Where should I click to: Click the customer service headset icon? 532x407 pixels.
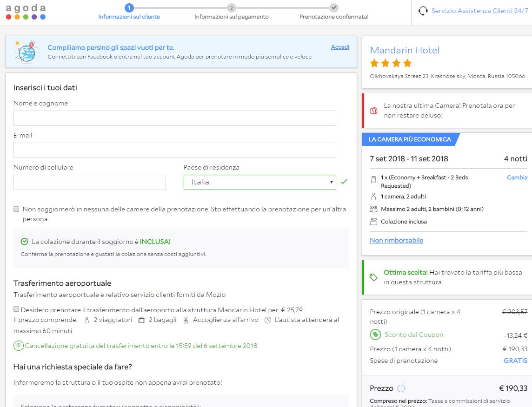(x=423, y=11)
